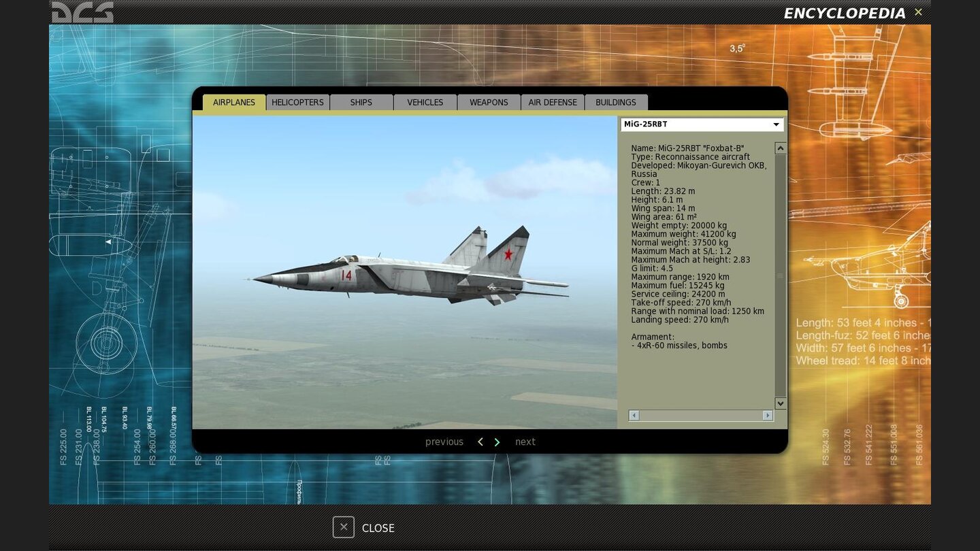Click the CLOSE button at bottom
The width and height of the screenshot is (980, 551).
click(x=363, y=528)
